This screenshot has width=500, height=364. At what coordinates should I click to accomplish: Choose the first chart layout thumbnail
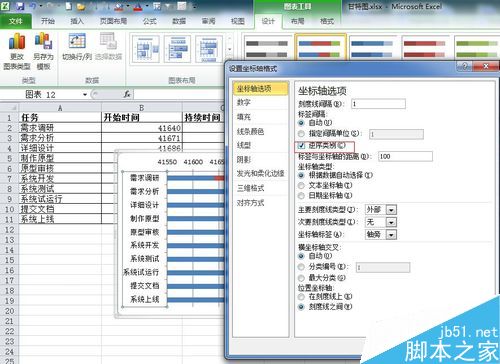tap(146, 49)
